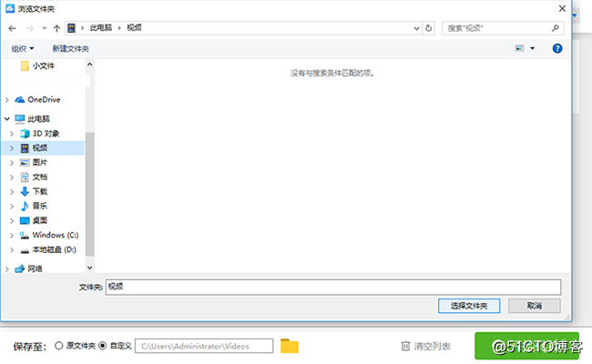Open view options dropdown arrow

coord(533,48)
